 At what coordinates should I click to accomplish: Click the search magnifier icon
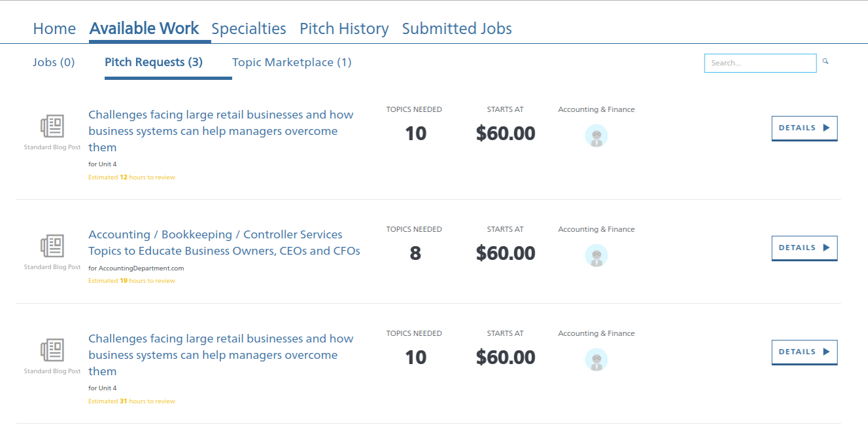click(825, 62)
